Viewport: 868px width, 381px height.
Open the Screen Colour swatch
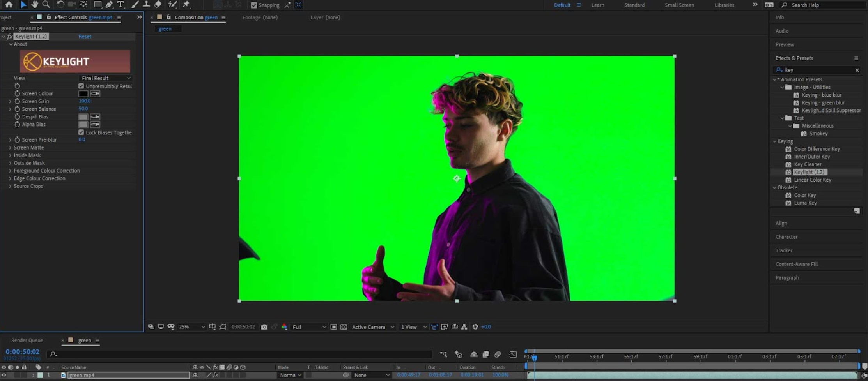[x=83, y=93]
